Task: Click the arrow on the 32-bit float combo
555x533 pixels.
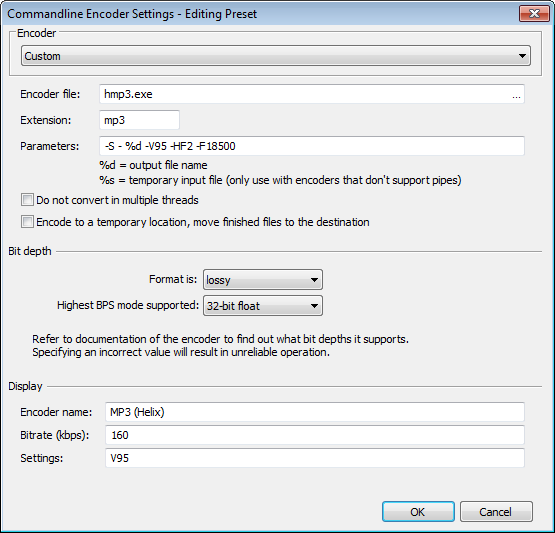Action: [x=314, y=306]
